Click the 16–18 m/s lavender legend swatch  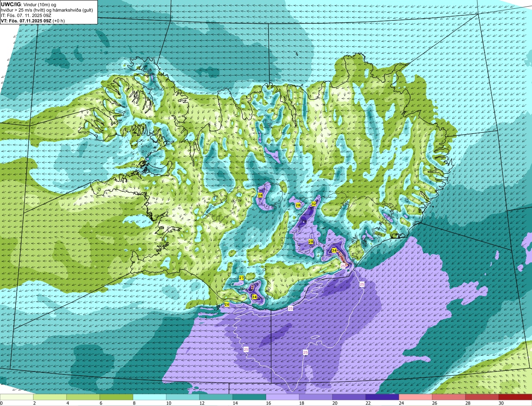coord(283,397)
